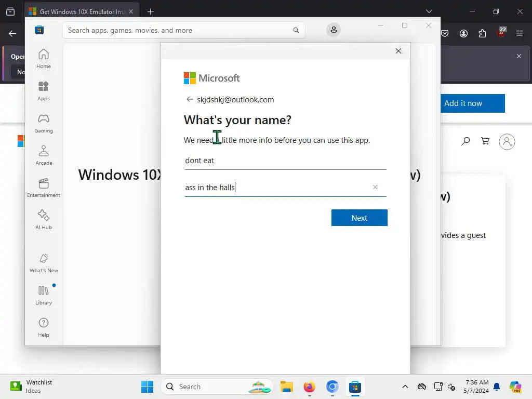
Task: Click the Store search magnifier icon
Action: pyautogui.click(x=296, y=30)
